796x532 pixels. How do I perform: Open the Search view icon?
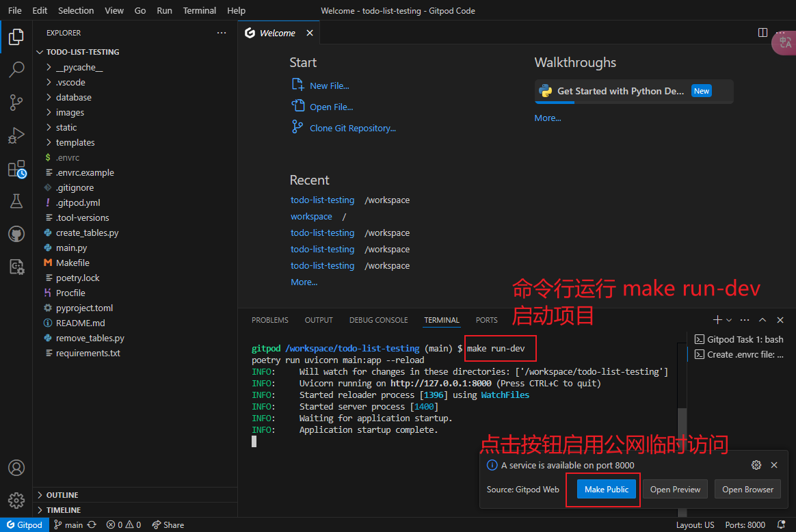tap(16, 70)
